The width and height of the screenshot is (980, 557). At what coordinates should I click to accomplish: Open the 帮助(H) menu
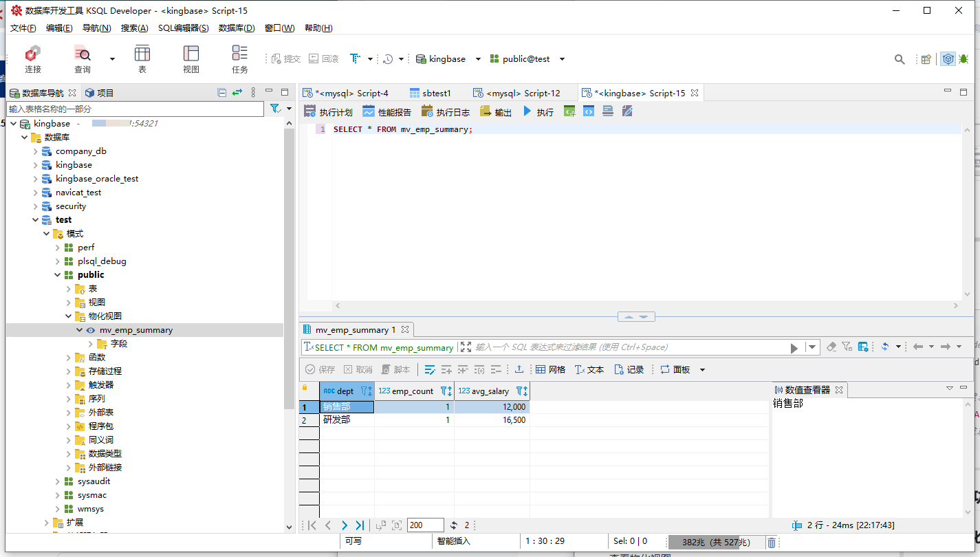click(318, 28)
